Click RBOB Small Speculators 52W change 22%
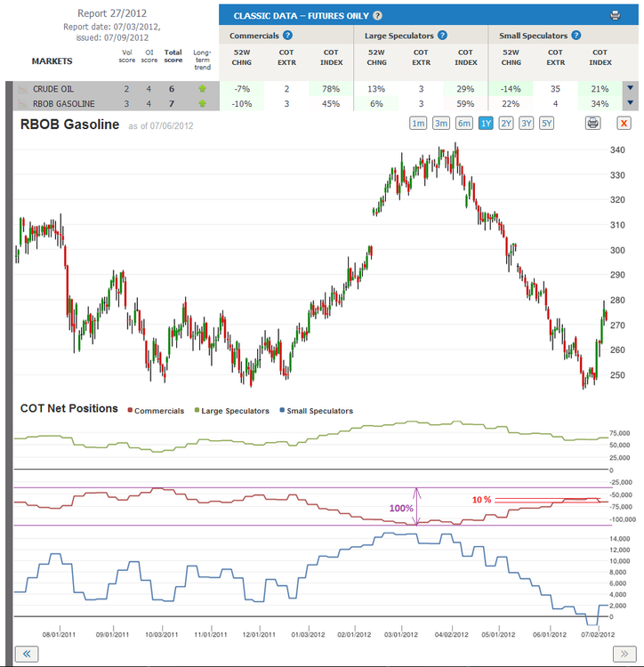The image size is (644, 667). coord(511,104)
